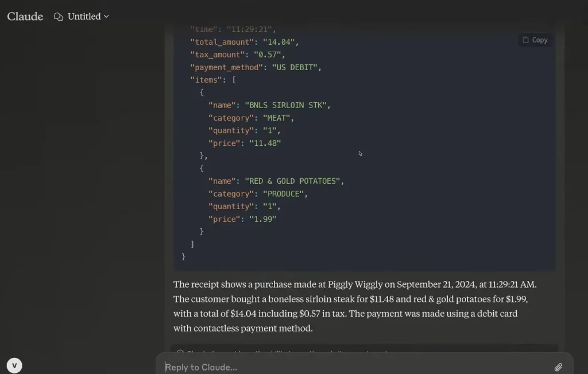Click the "category": "MEAT" line
This screenshot has height=374, width=588.
coord(252,118)
